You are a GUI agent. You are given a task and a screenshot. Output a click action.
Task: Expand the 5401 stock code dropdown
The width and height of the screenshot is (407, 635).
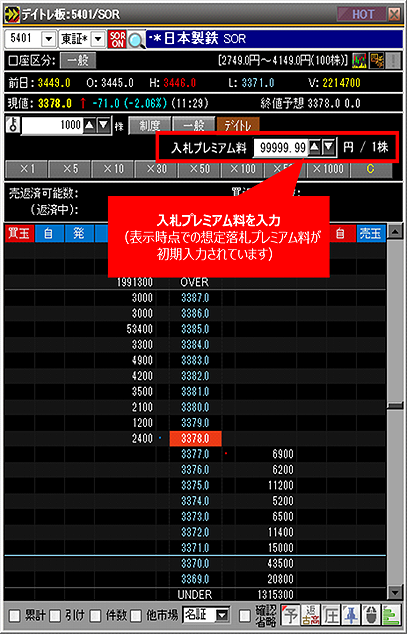(49, 39)
